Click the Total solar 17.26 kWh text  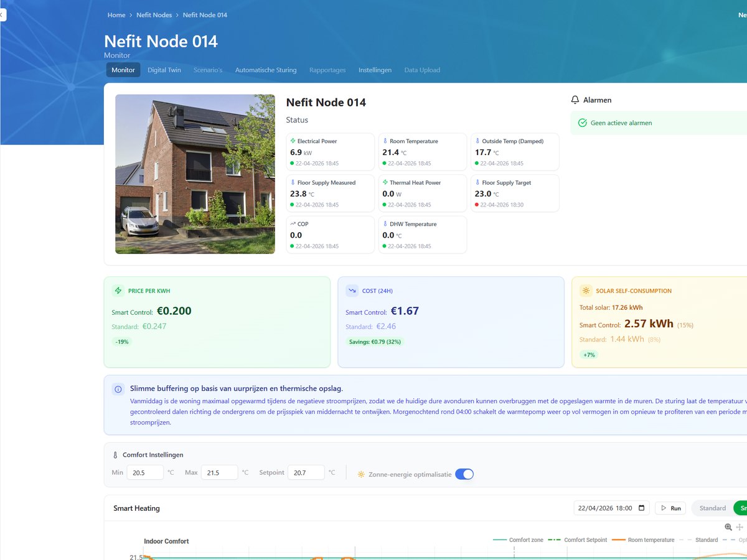coord(611,307)
